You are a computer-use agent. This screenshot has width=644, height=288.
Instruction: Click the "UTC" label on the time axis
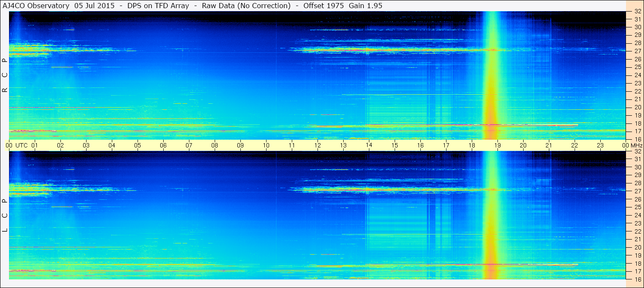point(21,145)
